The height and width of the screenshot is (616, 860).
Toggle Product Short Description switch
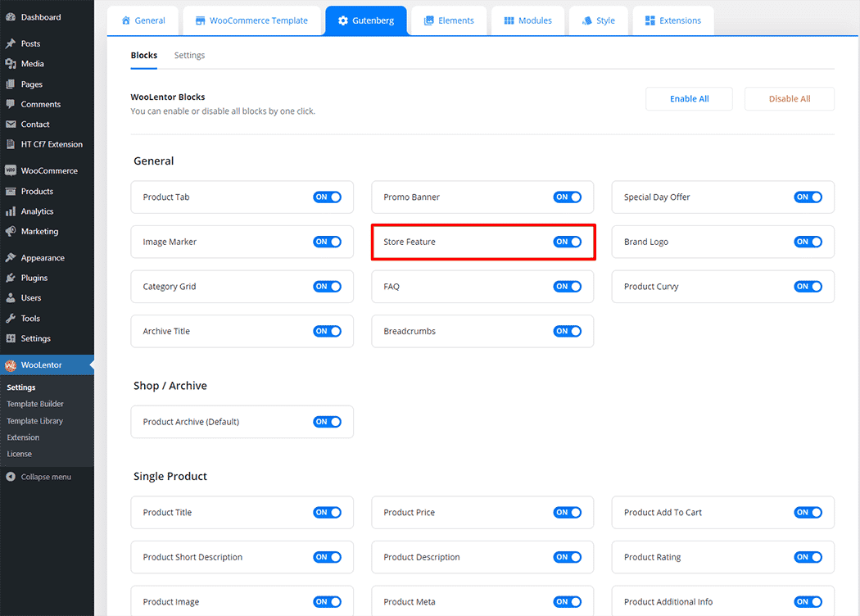coord(327,557)
